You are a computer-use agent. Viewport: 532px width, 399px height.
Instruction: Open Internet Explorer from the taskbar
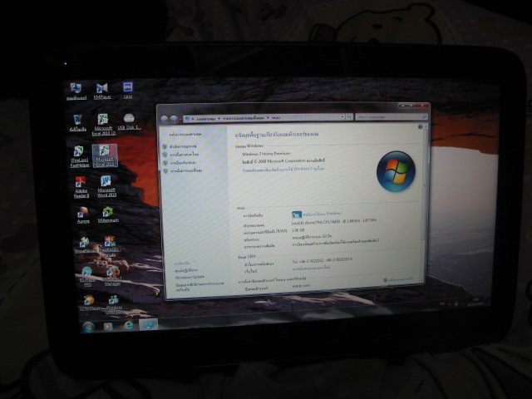[x=129, y=326]
